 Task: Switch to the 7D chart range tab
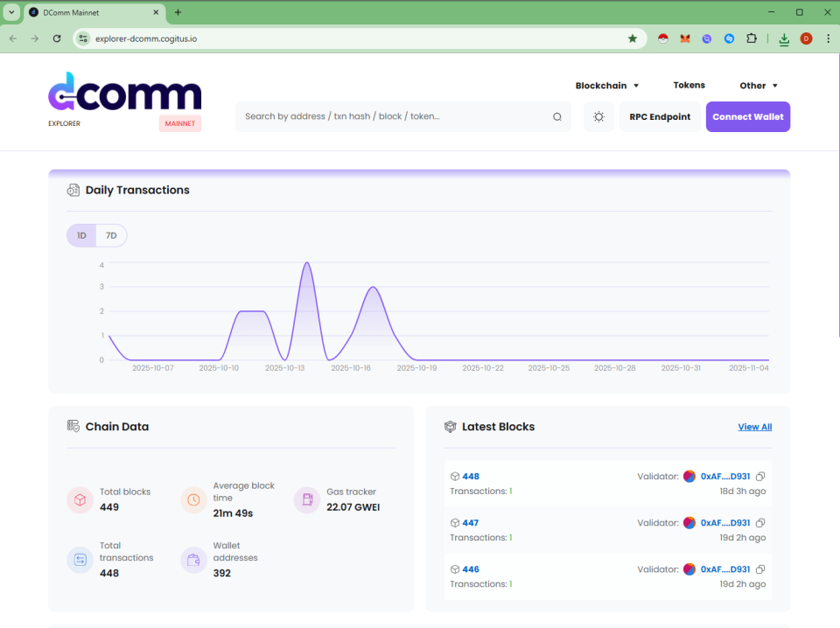pos(111,235)
